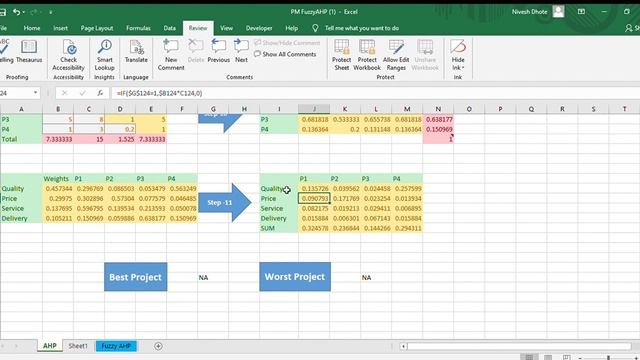This screenshot has width=640, height=360.
Task: Insert a New Comment
Action: point(171,55)
